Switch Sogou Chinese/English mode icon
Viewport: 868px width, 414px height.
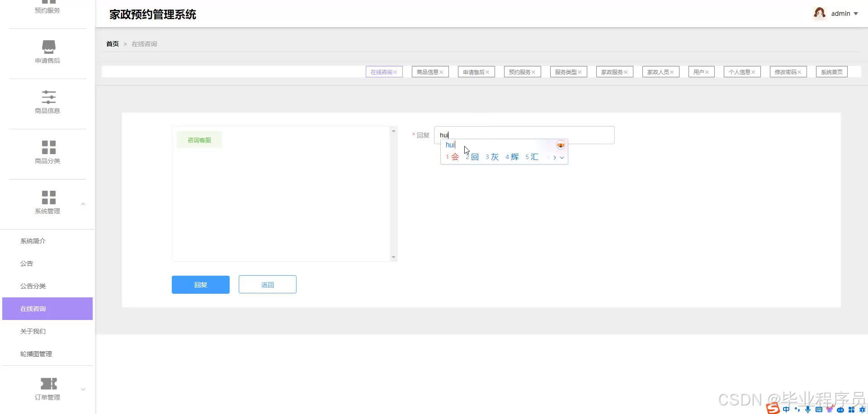point(786,409)
